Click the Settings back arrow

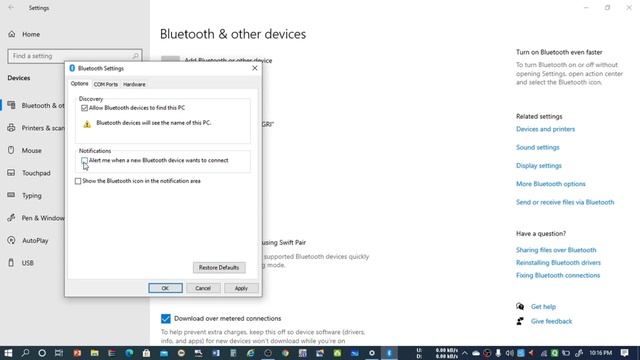point(11,8)
